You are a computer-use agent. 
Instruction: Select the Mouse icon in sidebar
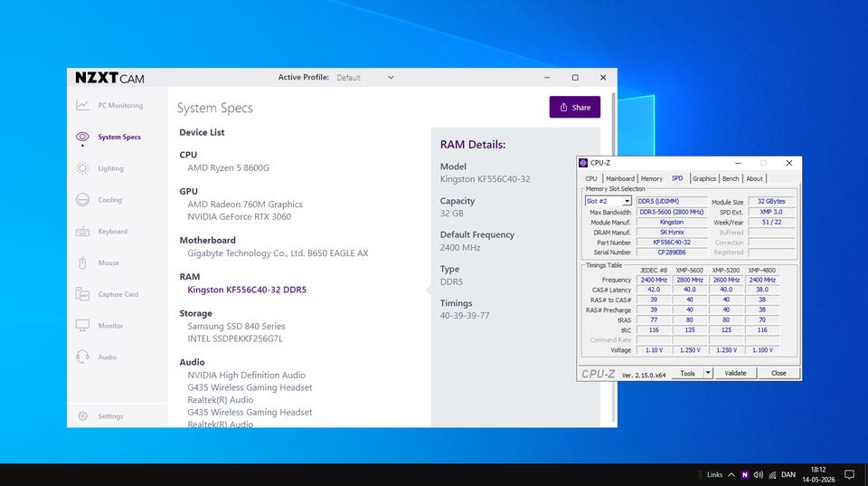[x=82, y=263]
